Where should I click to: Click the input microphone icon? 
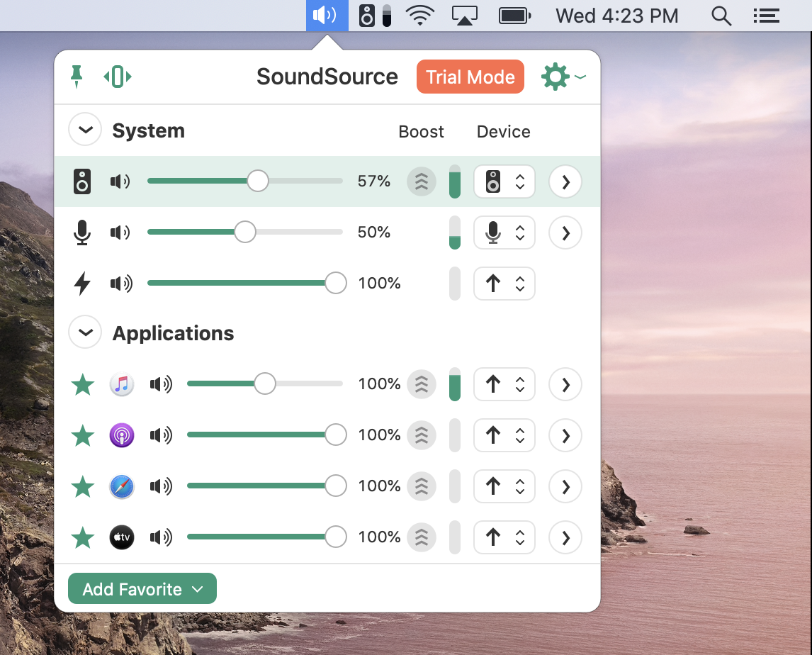pyautogui.click(x=82, y=232)
